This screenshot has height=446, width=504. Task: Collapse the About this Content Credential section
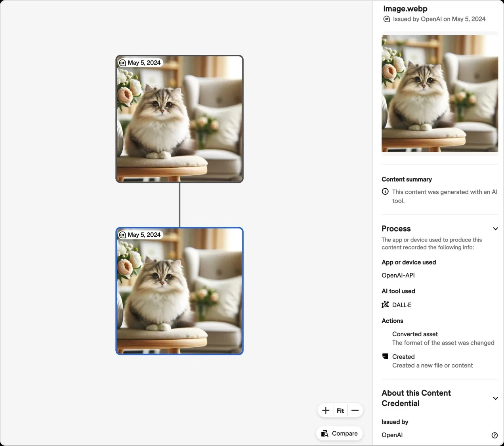point(495,398)
